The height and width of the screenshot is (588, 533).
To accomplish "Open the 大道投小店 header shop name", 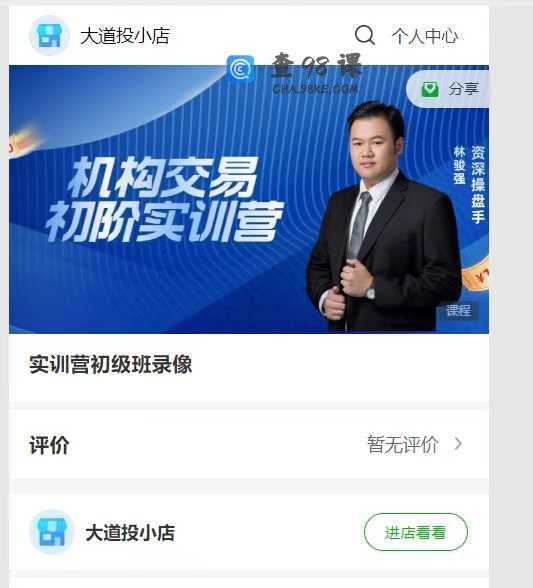I will tap(125, 36).
